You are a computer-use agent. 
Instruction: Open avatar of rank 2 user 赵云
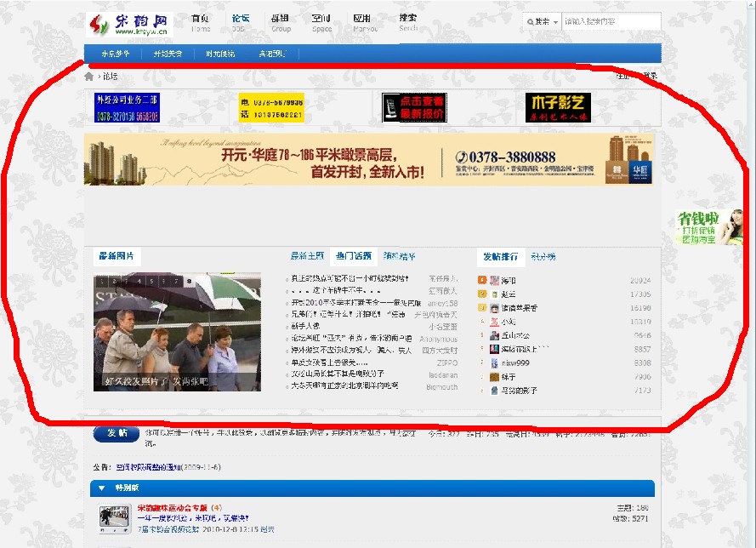(494, 294)
